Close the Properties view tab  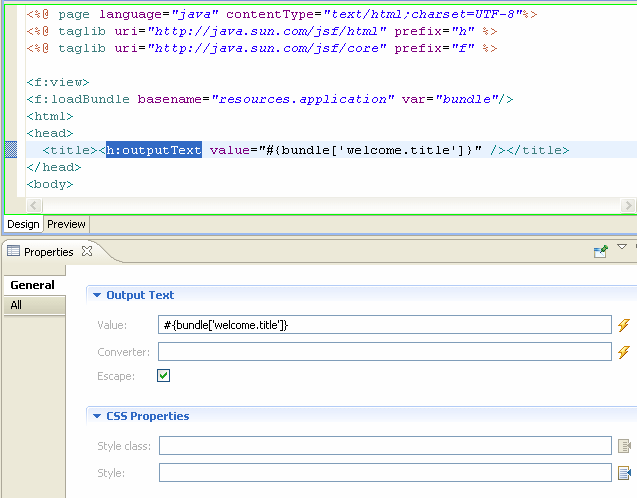click(87, 251)
